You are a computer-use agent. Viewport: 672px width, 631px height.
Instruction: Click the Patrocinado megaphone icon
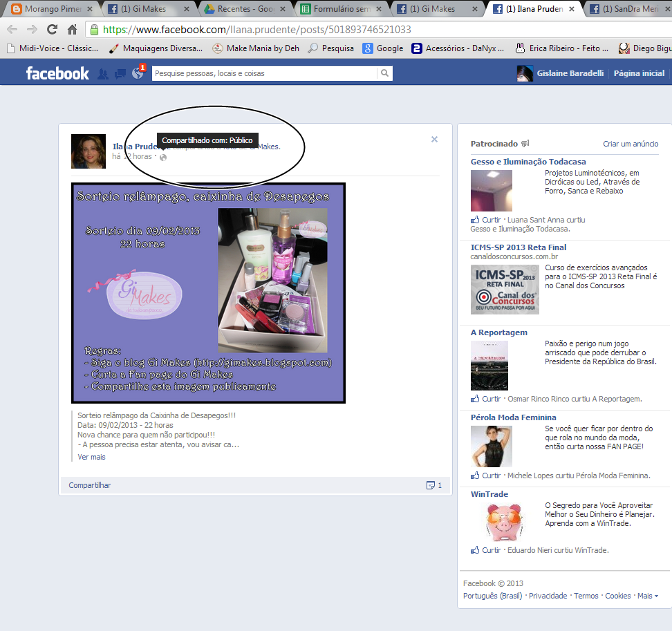525,144
